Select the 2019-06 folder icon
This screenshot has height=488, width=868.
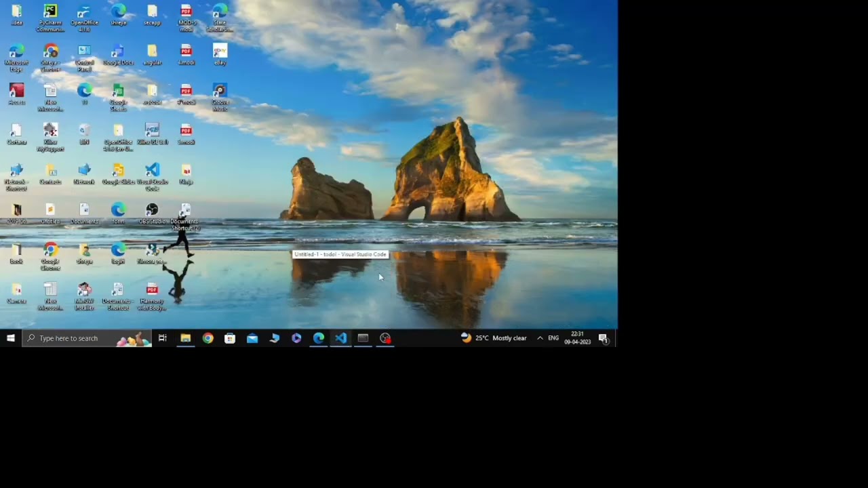pos(16,214)
